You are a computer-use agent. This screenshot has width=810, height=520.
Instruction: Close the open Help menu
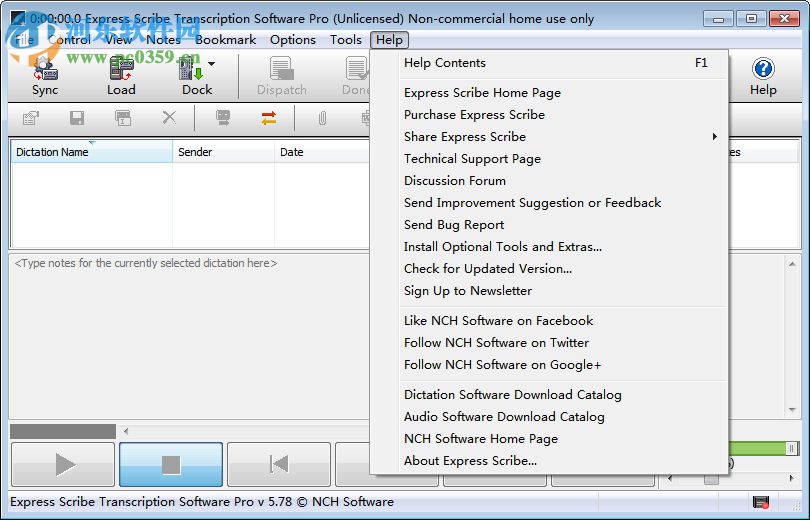pos(390,40)
